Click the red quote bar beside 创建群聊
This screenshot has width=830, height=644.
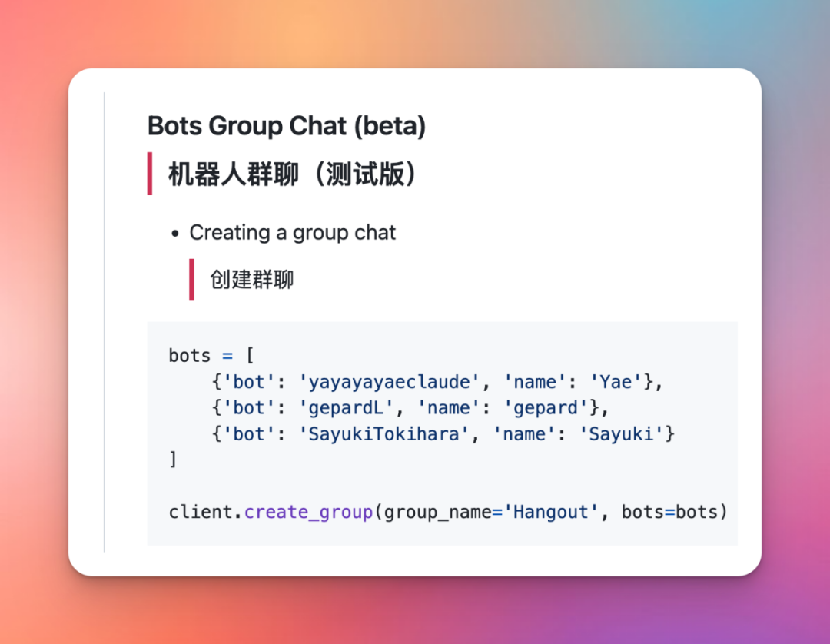pos(191,279)
